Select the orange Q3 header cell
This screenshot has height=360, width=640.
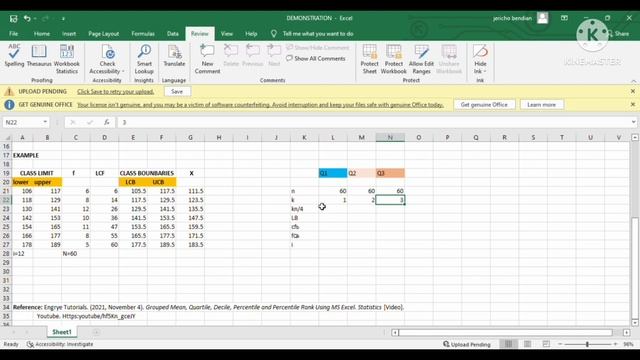(x=390, y=173)
